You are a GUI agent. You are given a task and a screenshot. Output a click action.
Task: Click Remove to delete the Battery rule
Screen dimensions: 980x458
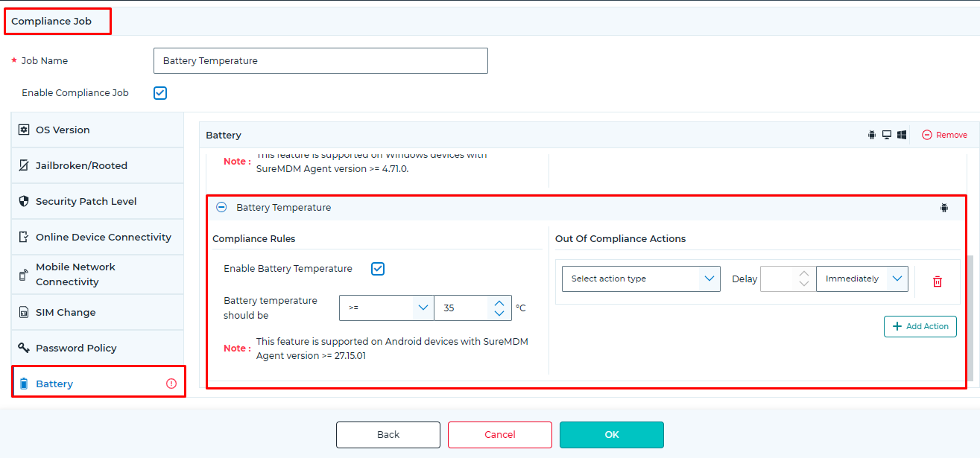944,135
